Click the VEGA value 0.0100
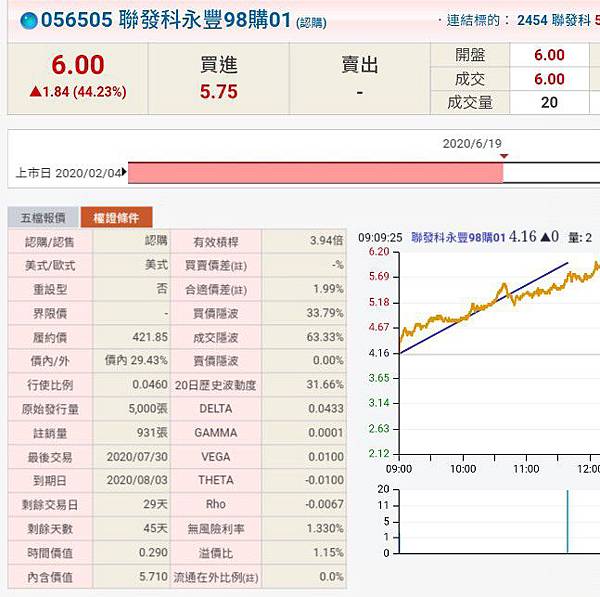Viewport: 600px width, 597px height. point(326,457)
